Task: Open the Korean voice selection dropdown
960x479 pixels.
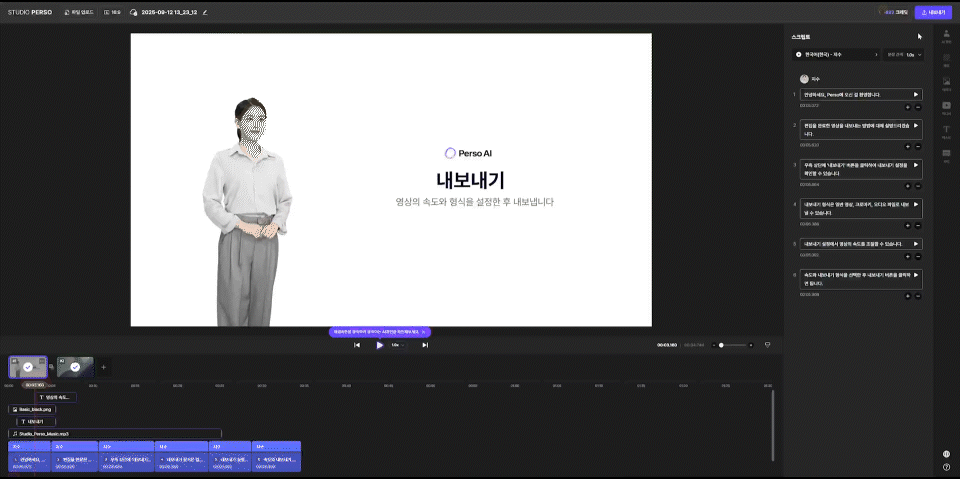Action: tap(837, 55)
